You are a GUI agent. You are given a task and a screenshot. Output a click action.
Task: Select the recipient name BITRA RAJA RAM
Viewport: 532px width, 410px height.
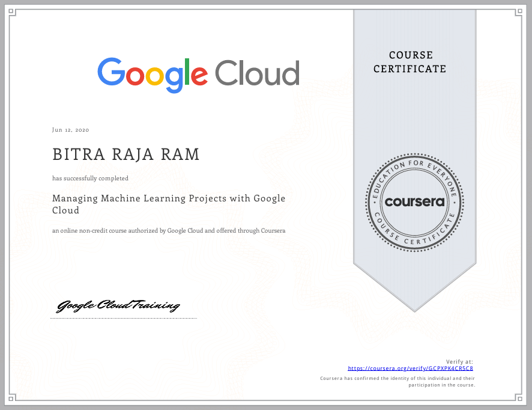(125, 155)
